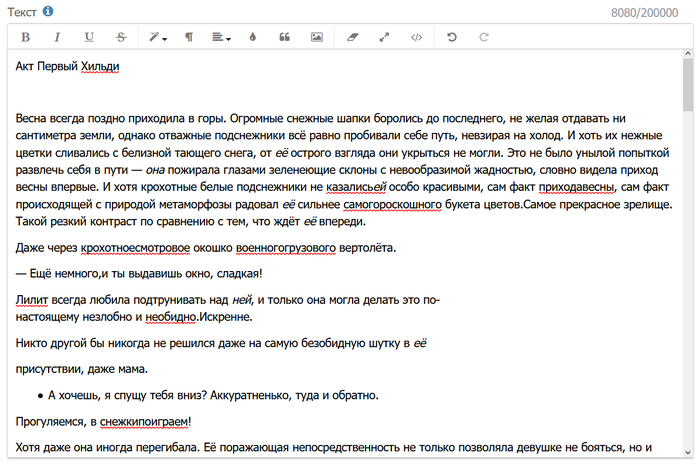Click the misspelled word Хильди in the heading
The height and width of the screenshot is (466, 700).
pos(100,67)
